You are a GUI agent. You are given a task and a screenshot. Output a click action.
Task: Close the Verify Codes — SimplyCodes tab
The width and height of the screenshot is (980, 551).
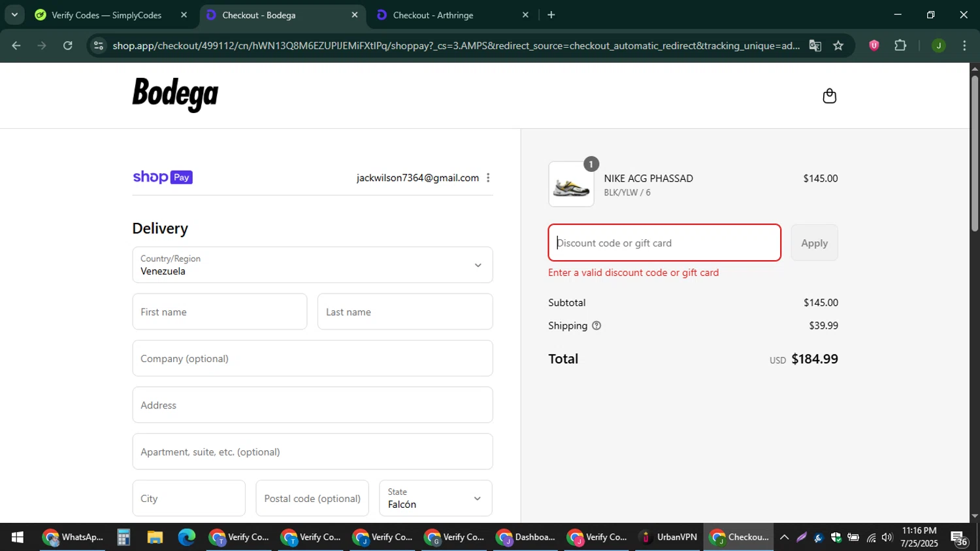pyautogui.click(x=184, y=14)
